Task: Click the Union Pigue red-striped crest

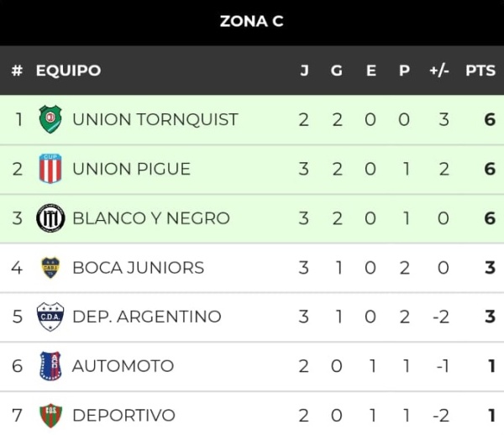Action: coord(50,168)
